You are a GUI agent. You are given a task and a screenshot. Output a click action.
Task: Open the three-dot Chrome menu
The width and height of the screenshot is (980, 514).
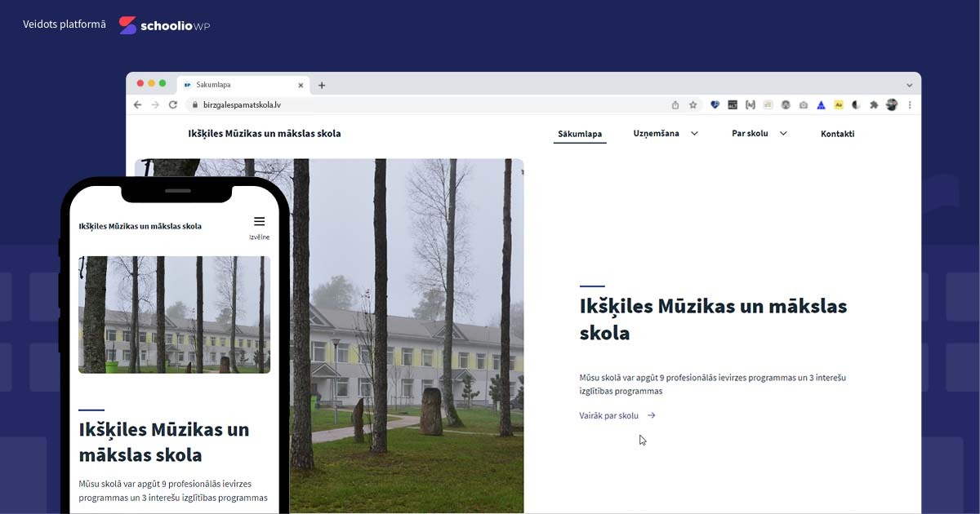coord(910,105)
